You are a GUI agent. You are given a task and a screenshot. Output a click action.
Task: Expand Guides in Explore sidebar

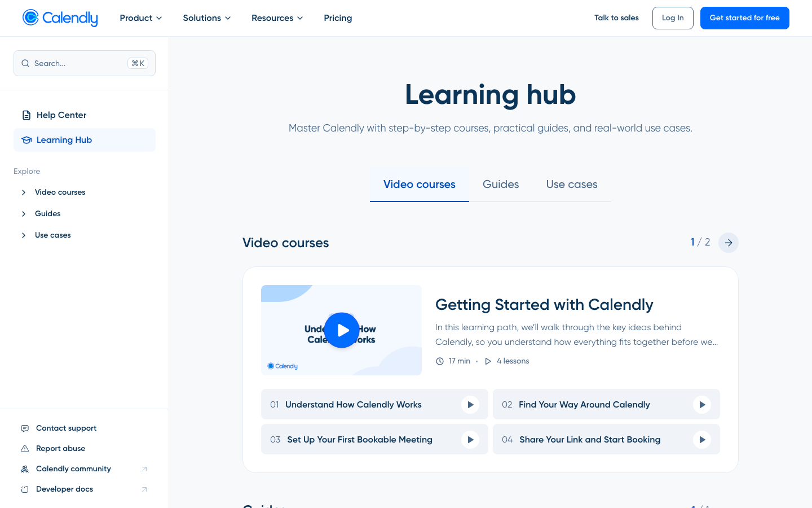(x=24, y=214)
